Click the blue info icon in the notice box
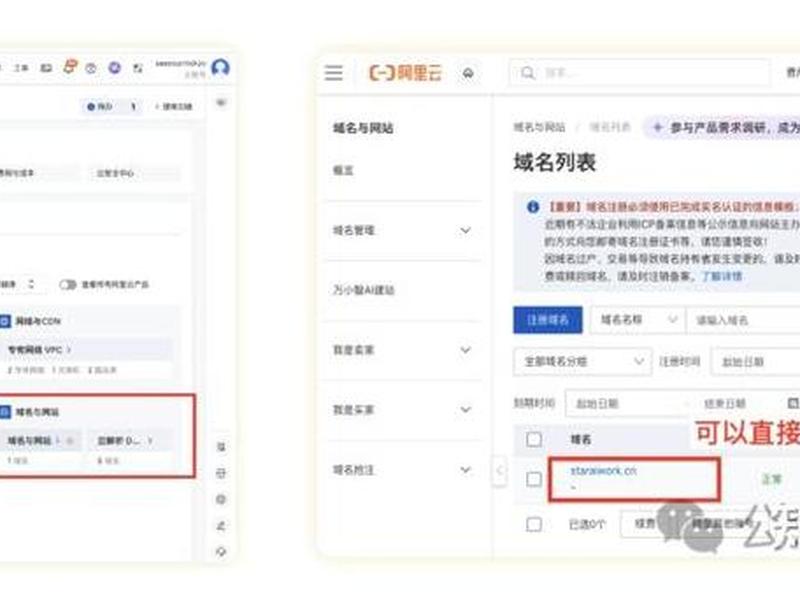Screen dimensions: 800x600 pos(533,207)
